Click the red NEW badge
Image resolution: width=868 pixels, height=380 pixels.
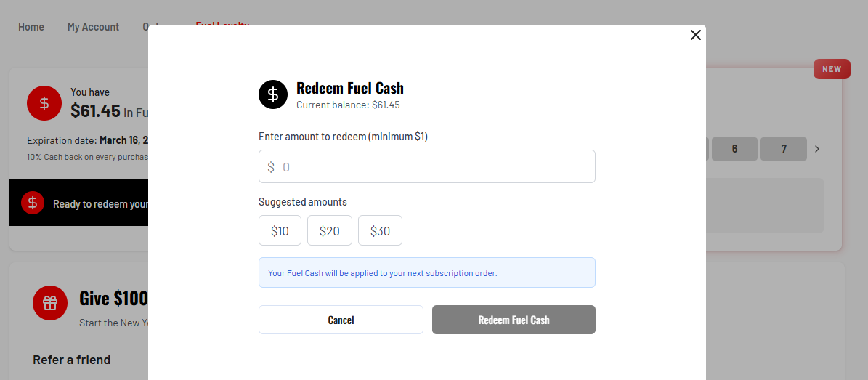(832, 70)
